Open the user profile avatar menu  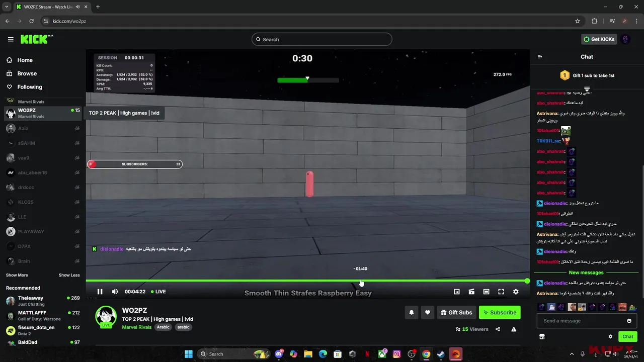(x=625, y=39)
